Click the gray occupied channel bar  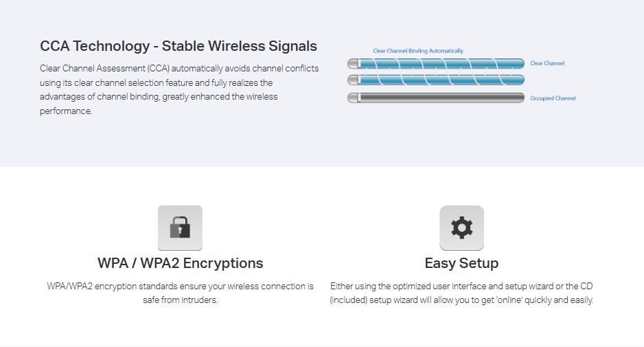pyautogui.click(x=436, y=98)
